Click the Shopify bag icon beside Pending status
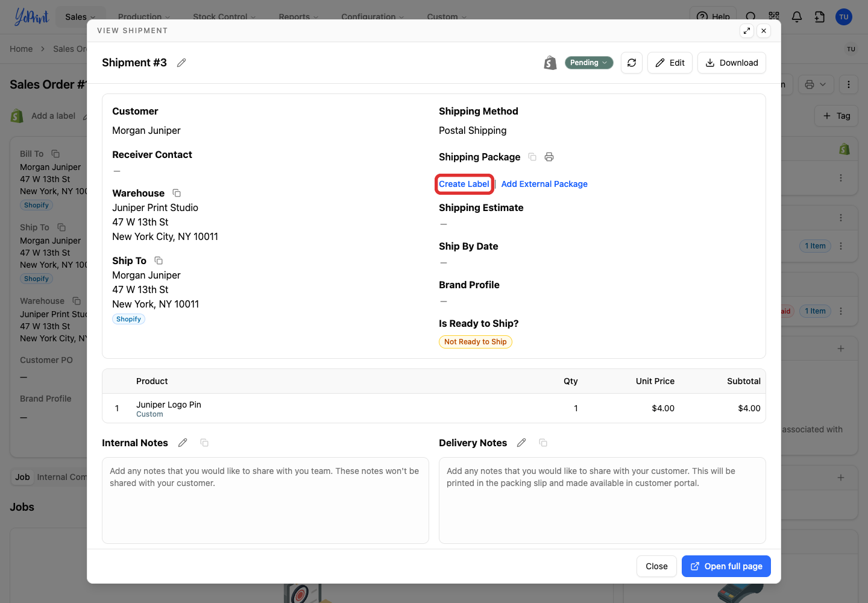This screenshot has height=603, width=868. (x=550, y=63)
